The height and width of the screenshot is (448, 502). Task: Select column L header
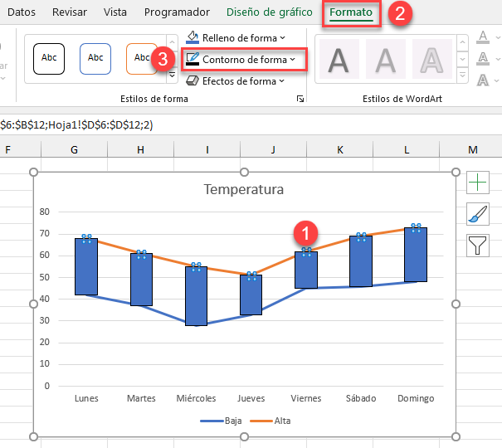[407, 149]
